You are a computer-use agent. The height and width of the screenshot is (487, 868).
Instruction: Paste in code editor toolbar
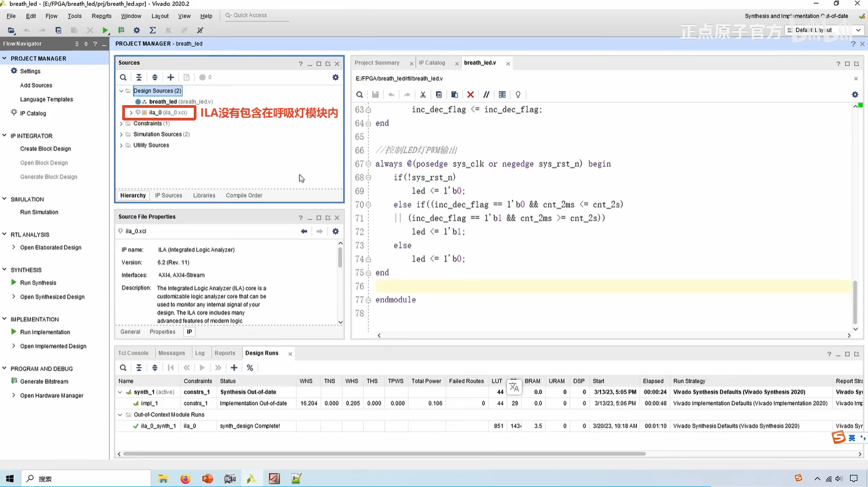[x=455, y=95]
